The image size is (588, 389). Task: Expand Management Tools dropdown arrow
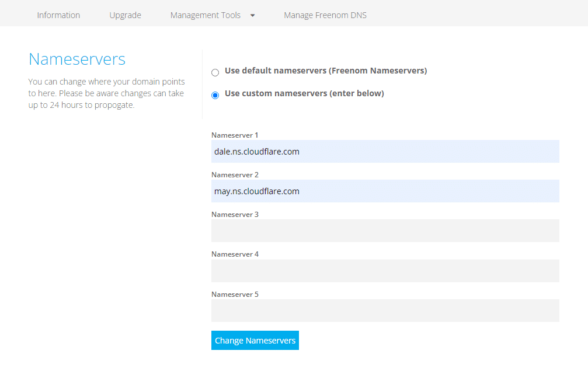pyautogui.click(x=252, y=15)
